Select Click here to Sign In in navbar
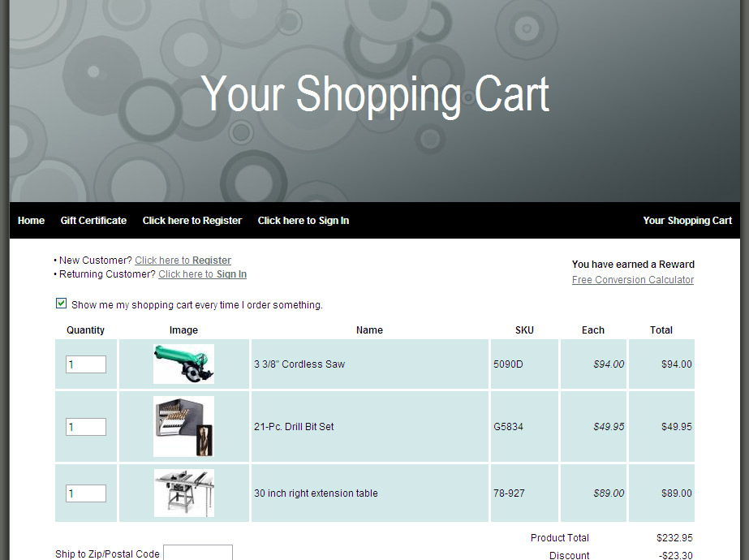Screen dimensions: 749x560 coord(303,221)
